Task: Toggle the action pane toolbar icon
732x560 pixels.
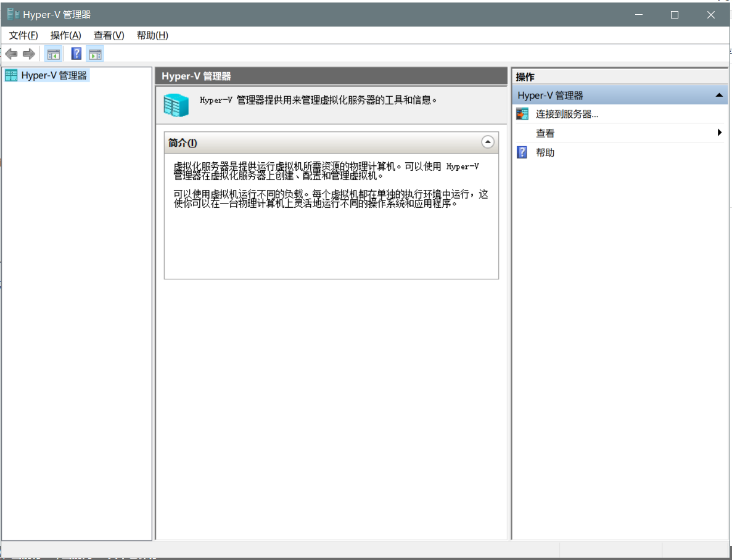Action: pyautogui.click(x=95, y=54)
